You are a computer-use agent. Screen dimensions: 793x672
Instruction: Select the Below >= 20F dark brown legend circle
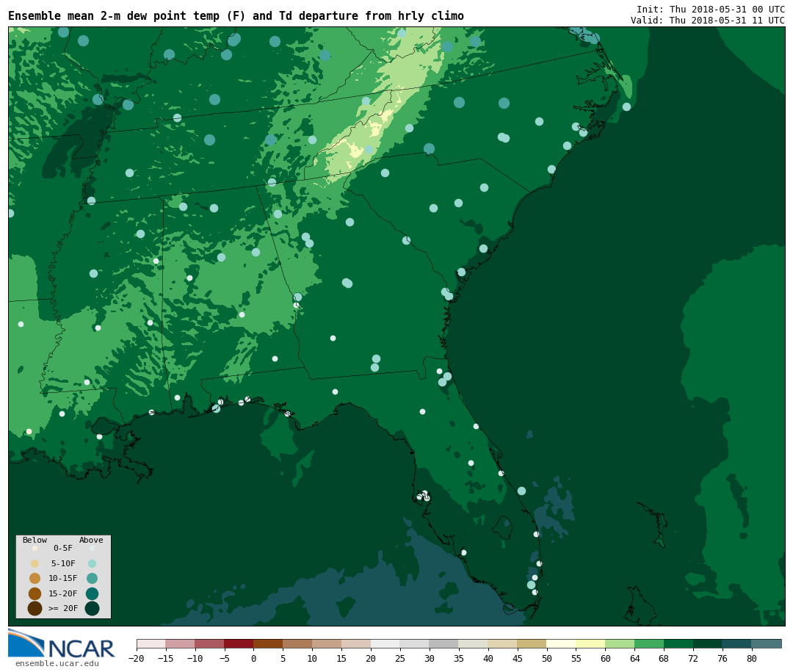click(x=35, y=608)
